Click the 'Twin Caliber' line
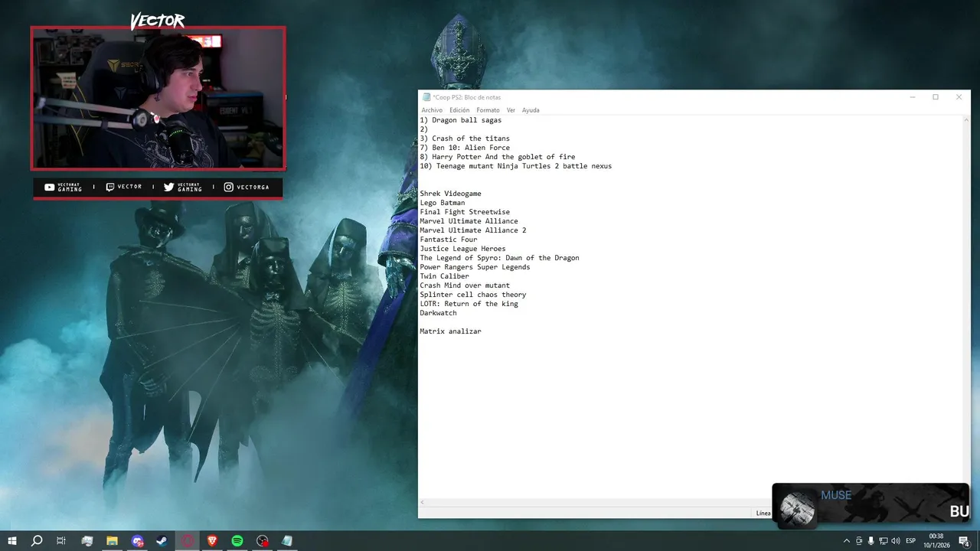The width and height of the screenshot is (980, 551). pos(444,276)
